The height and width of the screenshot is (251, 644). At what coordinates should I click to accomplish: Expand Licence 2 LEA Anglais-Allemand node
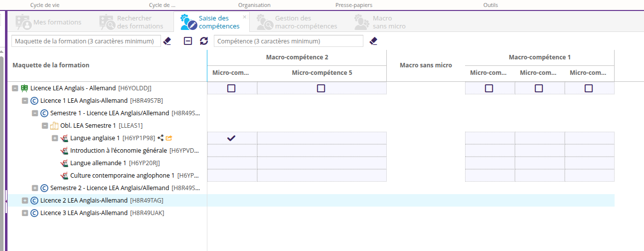(25, 201)
